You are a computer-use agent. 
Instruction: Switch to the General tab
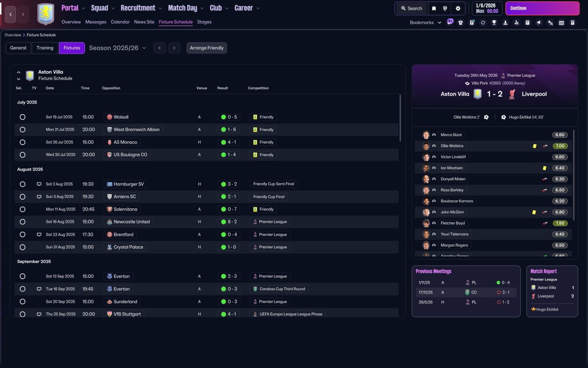(18, 48)
